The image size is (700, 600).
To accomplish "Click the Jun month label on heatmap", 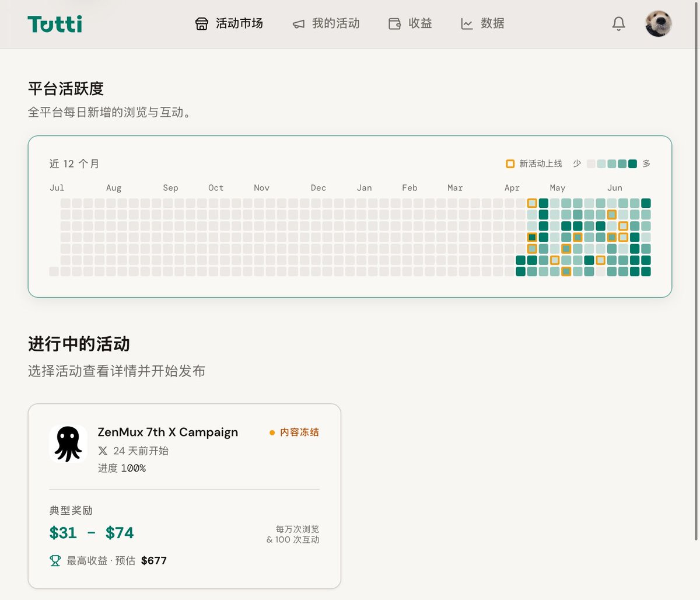I will coord(614,188).
